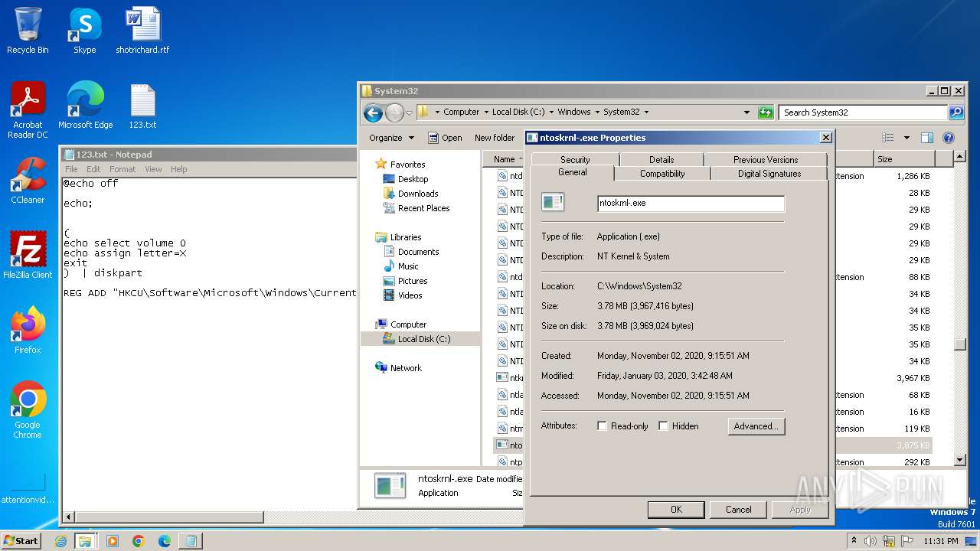The height and width of the screenshot is (551, 980).
Task: Switch to the Previous Versions tab
Action: pyautogui.click(x=766, y=160)
